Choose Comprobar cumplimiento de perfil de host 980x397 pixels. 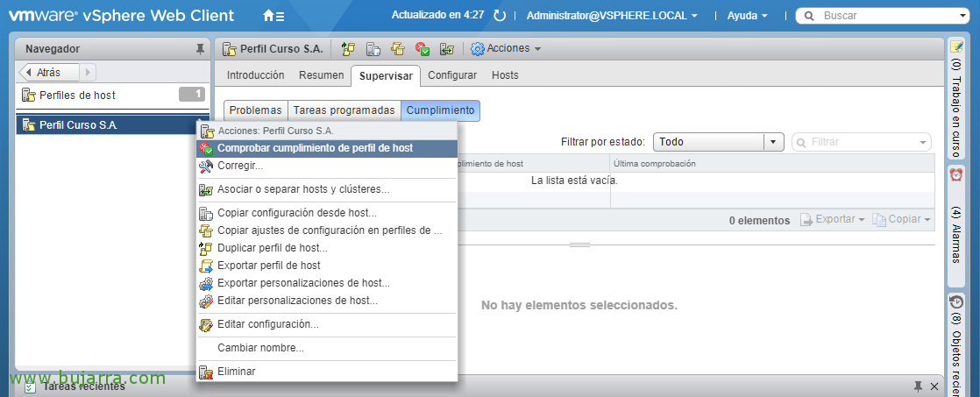point(327,148)
